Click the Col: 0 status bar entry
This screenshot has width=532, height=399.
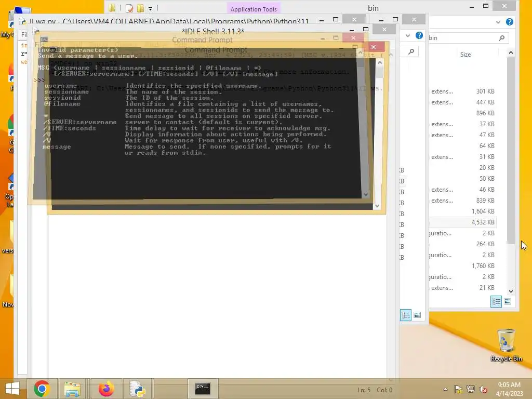[384, 390]
